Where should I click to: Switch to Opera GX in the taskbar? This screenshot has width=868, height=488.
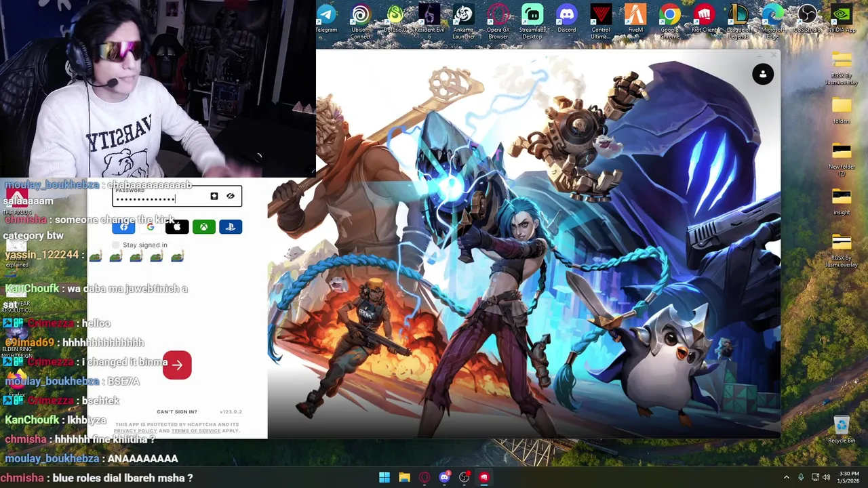pyautogui.click(x=425, y=477)
